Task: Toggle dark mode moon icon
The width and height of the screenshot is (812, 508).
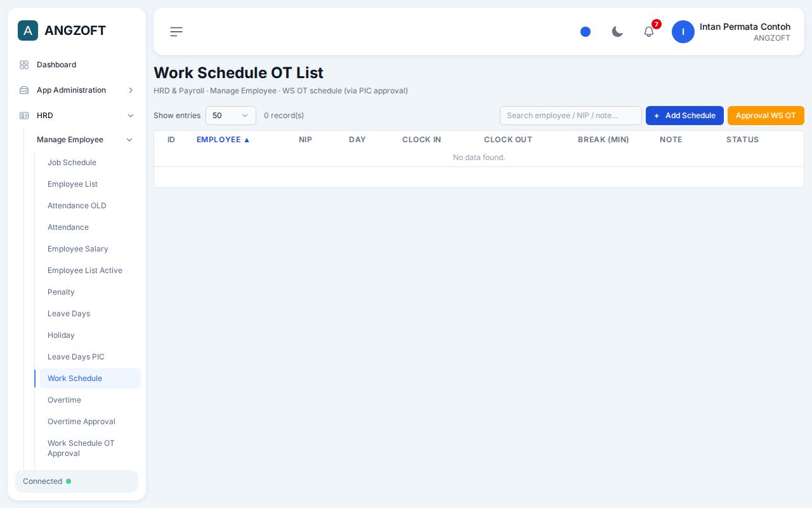Action: [x=617, y=32]
